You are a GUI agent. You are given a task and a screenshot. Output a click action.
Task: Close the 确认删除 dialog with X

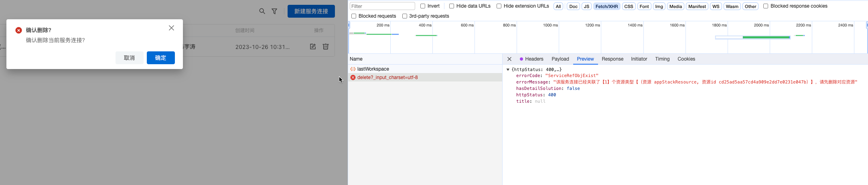click(x=171, y=28)
